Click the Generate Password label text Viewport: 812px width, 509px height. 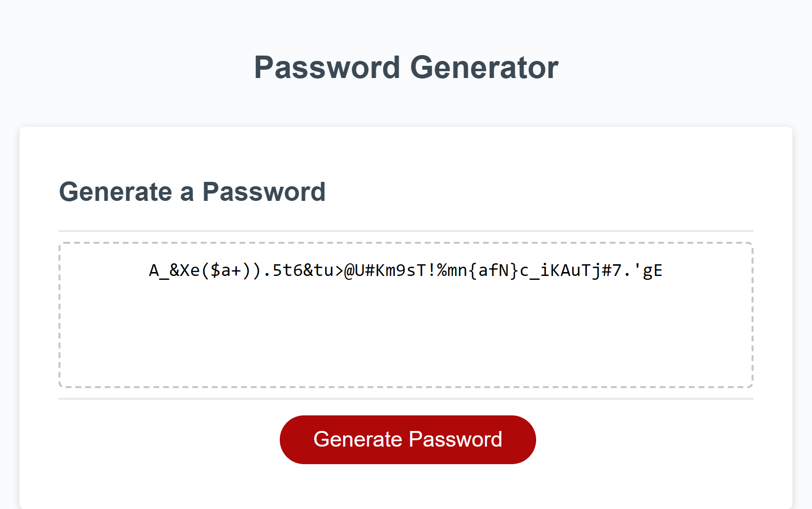click(x=407, y=439)
